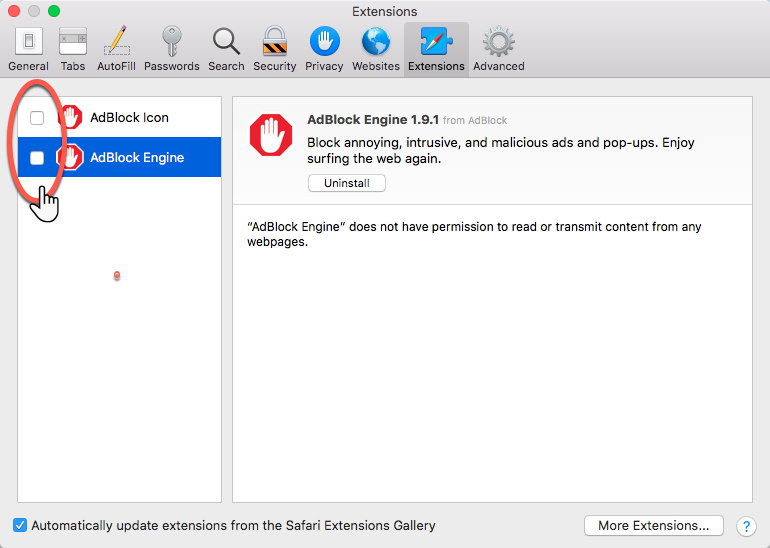Open the General preferences pane

28,49
